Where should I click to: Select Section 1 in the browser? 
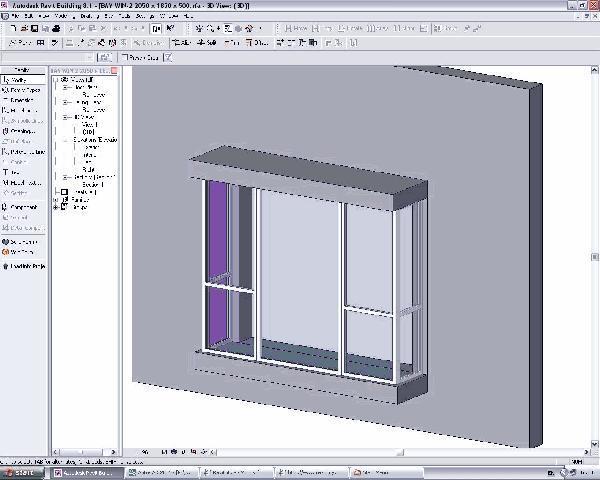tap(93, 184)
